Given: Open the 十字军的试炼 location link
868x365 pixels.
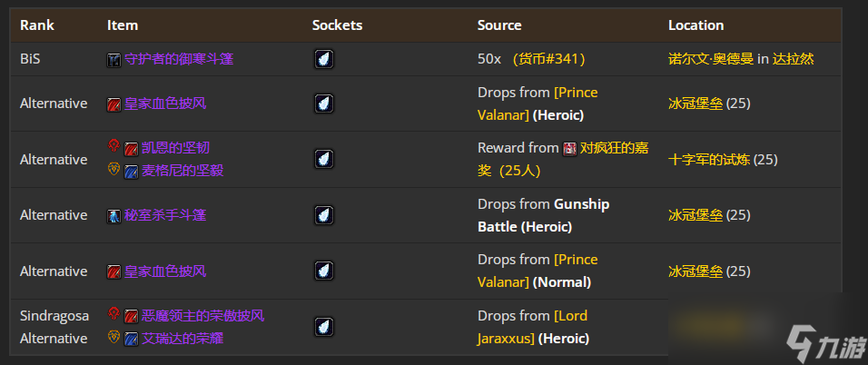Looking at the screenshot, I should tap(709, 160).
